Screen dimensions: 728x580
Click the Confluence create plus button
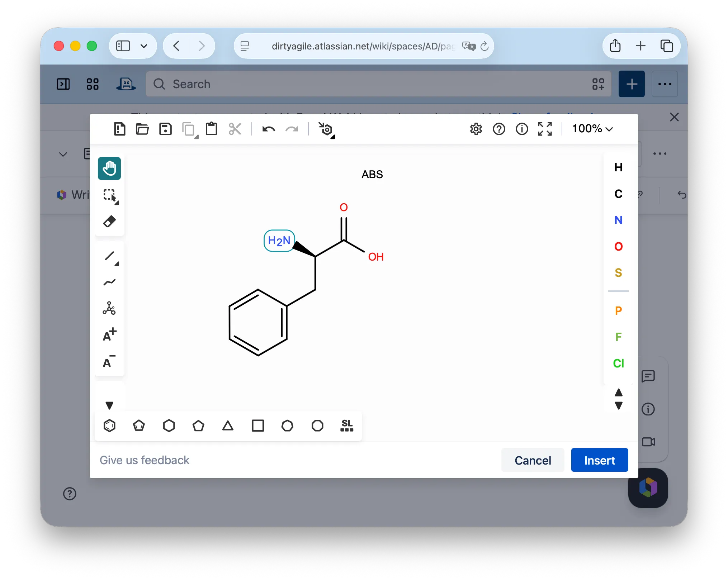631,84
